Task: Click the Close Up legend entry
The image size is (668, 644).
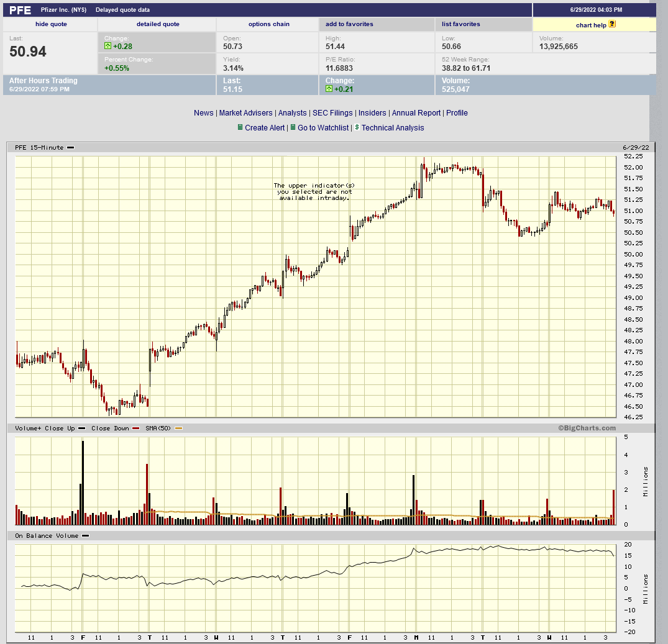Action: [x=65, y=429]
